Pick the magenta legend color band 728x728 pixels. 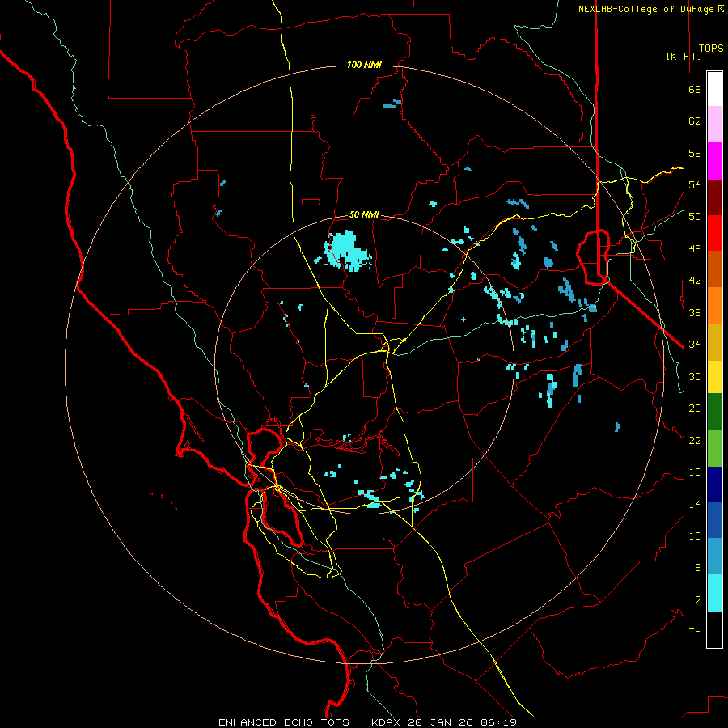pyautogui.click(x=714, y=161)
